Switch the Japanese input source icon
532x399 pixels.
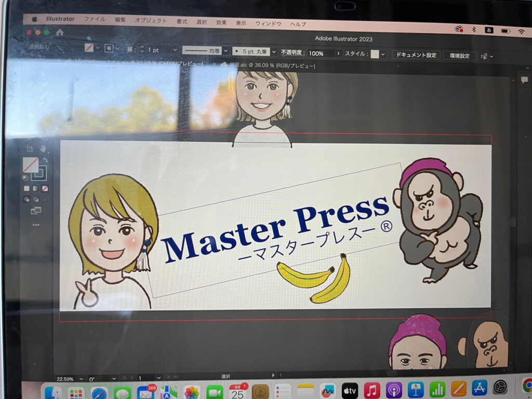point(489,30)
